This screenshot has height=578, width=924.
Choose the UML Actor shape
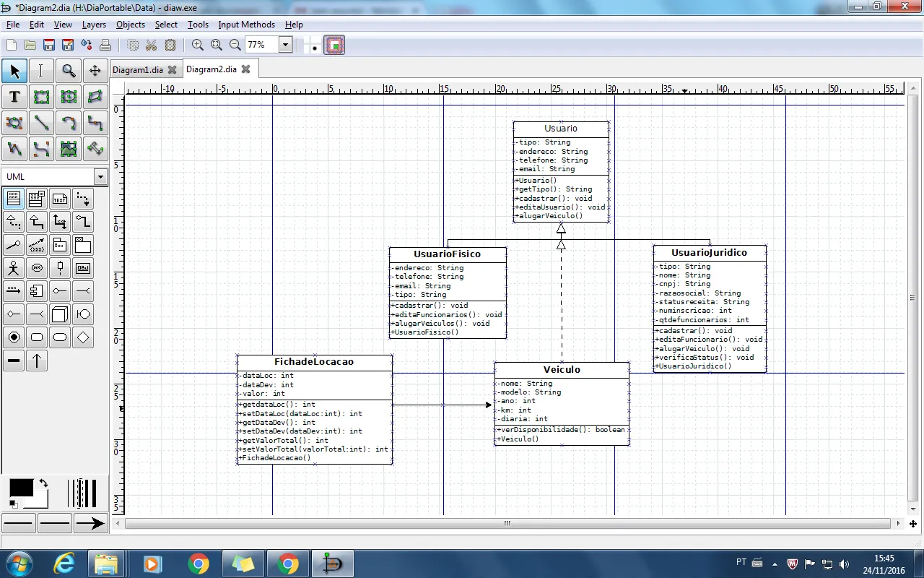click(14, 269)
